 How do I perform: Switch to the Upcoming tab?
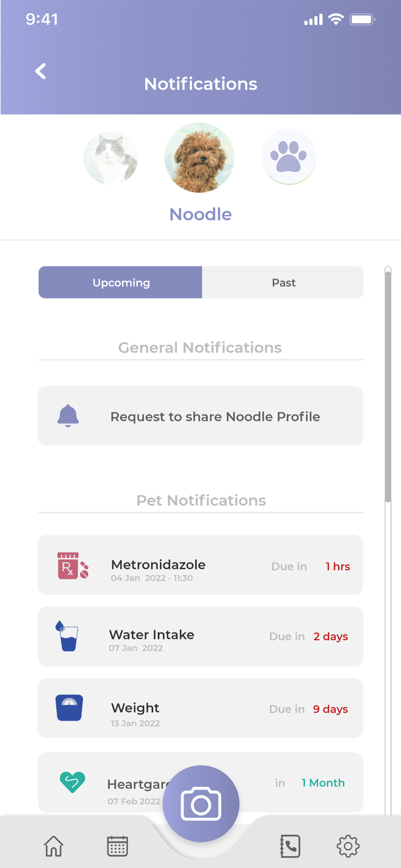coord(120,282)
